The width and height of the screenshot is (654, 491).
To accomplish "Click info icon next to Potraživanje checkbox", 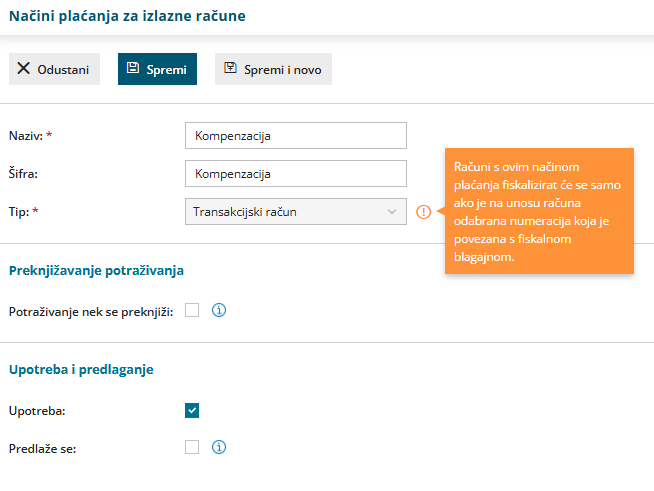I will click(218, 311).
